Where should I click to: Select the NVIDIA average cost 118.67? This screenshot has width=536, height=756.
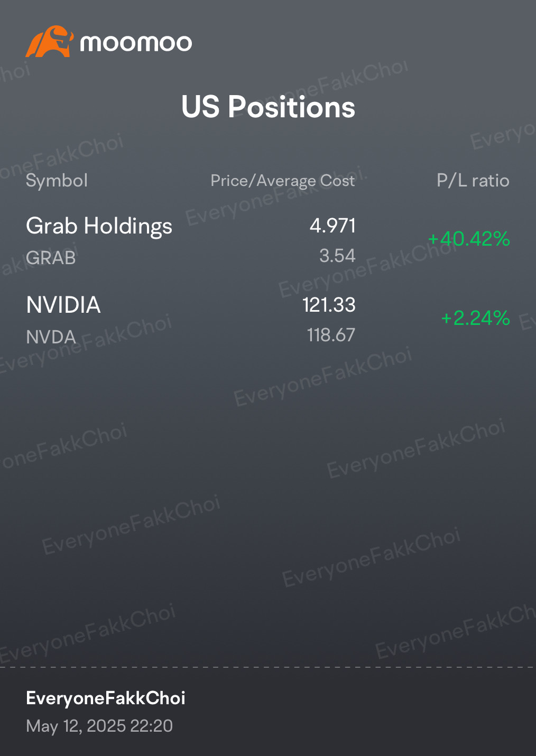point(331,335)
